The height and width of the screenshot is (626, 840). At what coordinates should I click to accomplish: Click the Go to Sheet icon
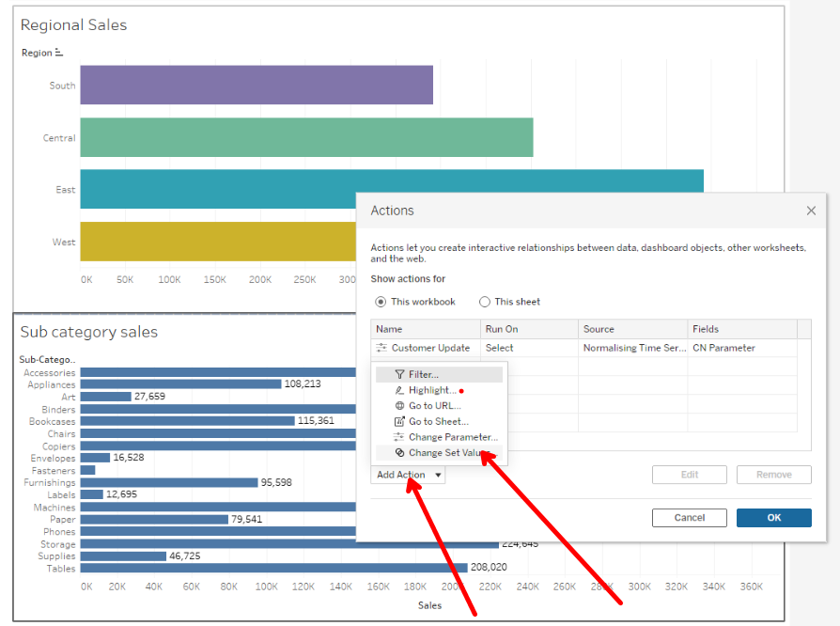pyautogui.click(x=399, y=421)
